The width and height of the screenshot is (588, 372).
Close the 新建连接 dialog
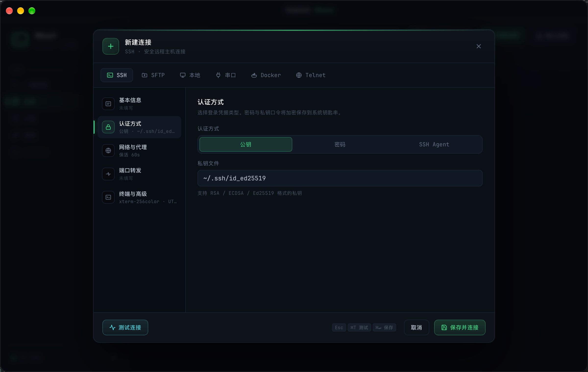click(479, 46)
